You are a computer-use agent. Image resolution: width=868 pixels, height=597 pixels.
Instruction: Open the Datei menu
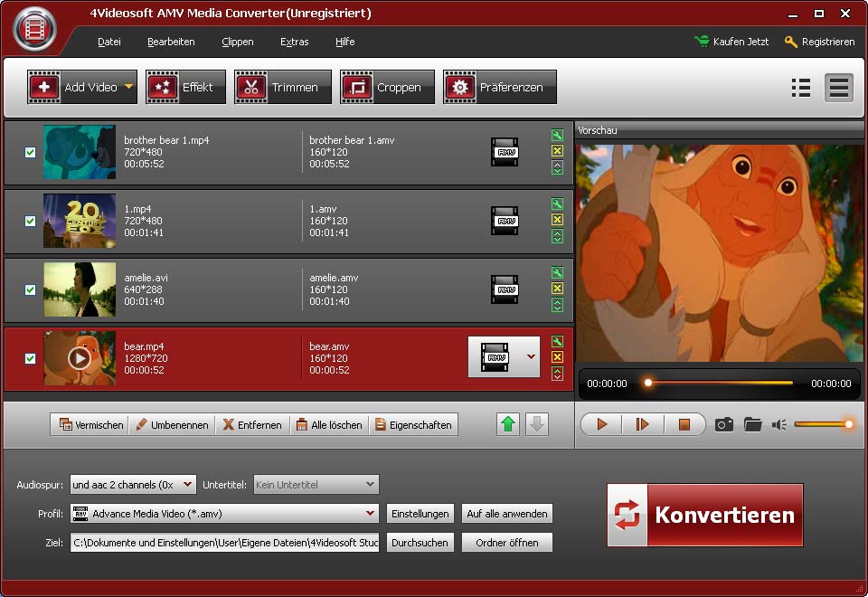pos(109,42)
